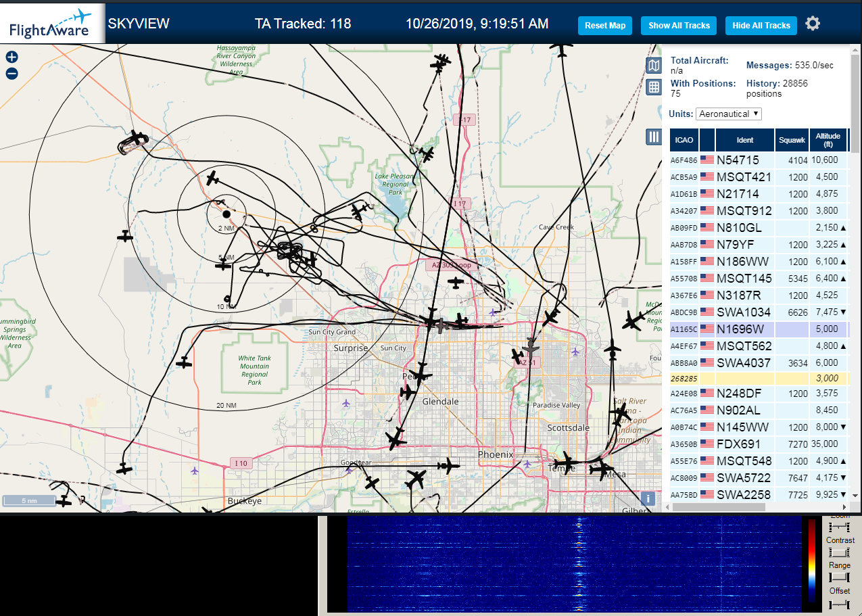
Task: Select aircraft row N54715
Action: pos(759,160)
